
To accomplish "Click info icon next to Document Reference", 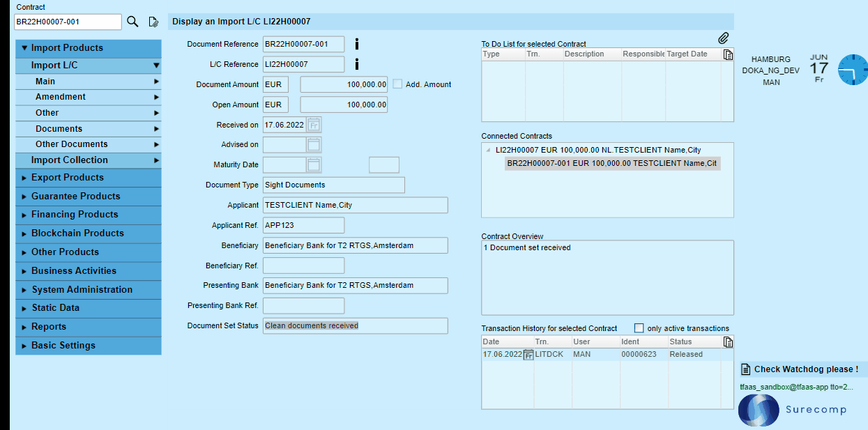I will (357, 45).
